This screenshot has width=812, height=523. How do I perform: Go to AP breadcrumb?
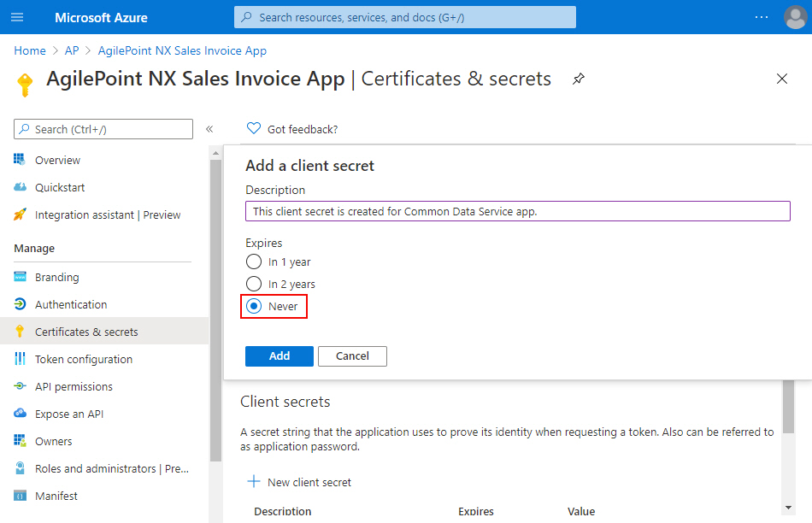point(72,50)
